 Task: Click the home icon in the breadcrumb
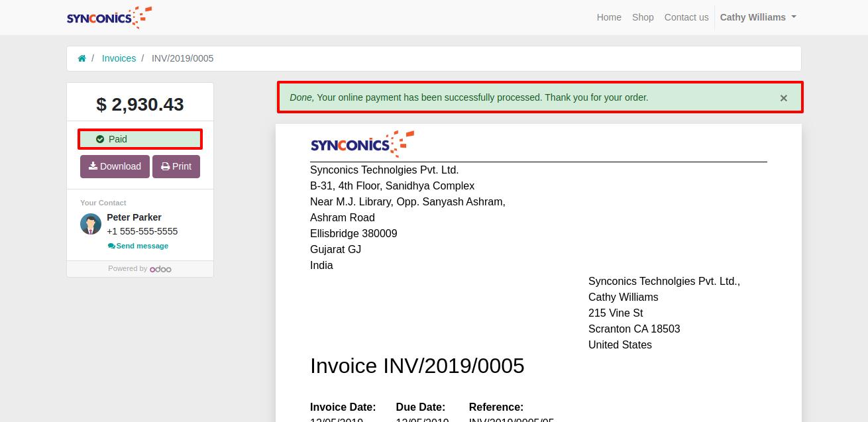click(x=82, y=58)
